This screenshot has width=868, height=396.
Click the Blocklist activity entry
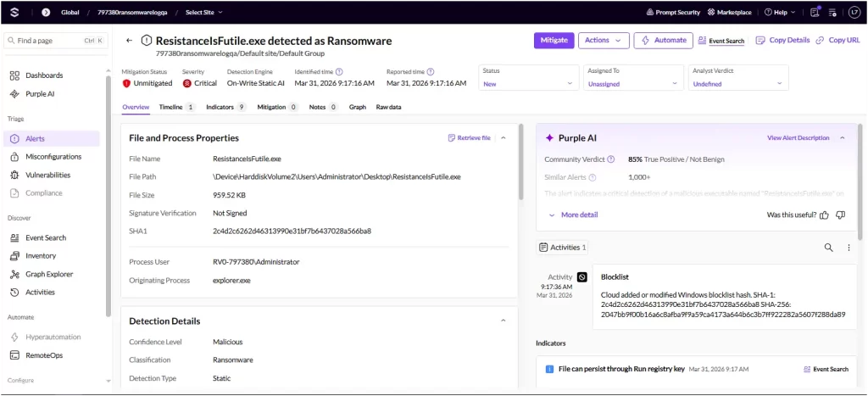click(724, 297)
